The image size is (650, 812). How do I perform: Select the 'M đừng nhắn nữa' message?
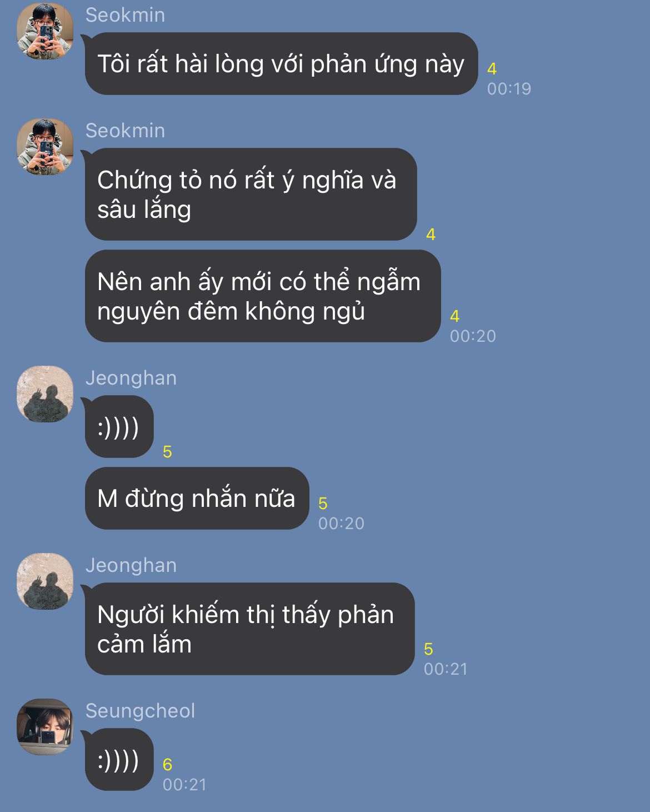click(197, 499)
